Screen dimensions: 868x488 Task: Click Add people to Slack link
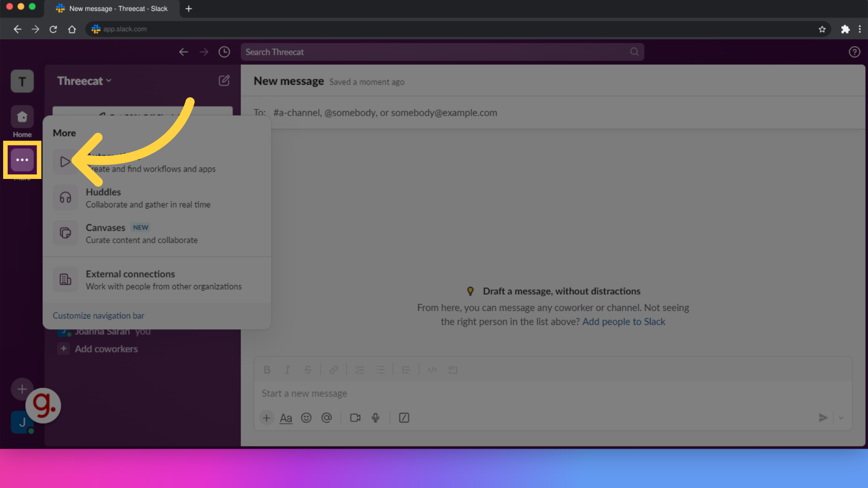(623, 322)
